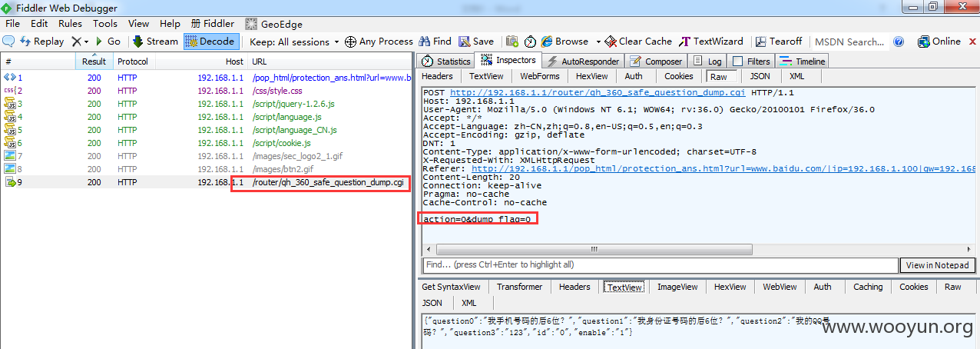Screen dimensions: 980x349
Task: Close the toolbar with red X
Action: point(972,42)
